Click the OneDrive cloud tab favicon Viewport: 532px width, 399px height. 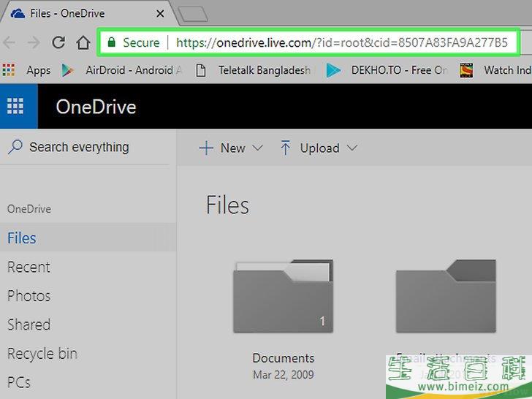click(x=18, y=14)
